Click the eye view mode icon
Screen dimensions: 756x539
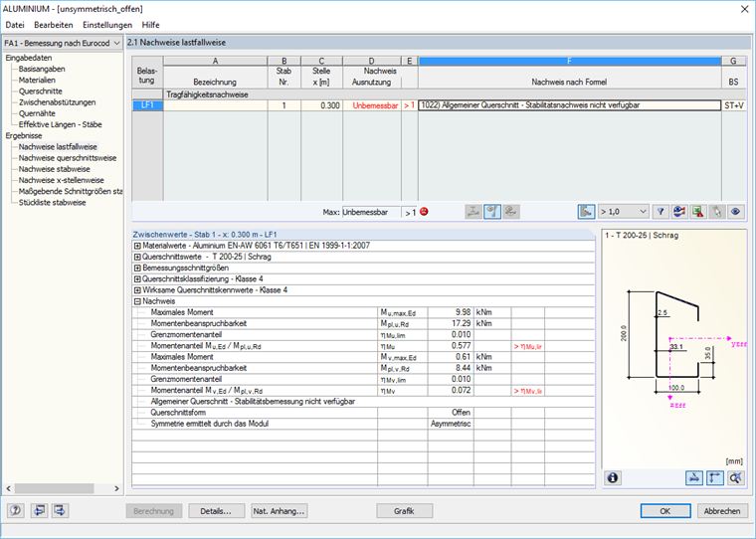point(736,212)
